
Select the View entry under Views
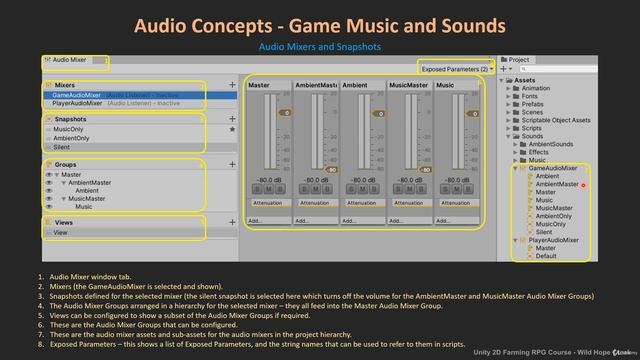coord(140,233)
